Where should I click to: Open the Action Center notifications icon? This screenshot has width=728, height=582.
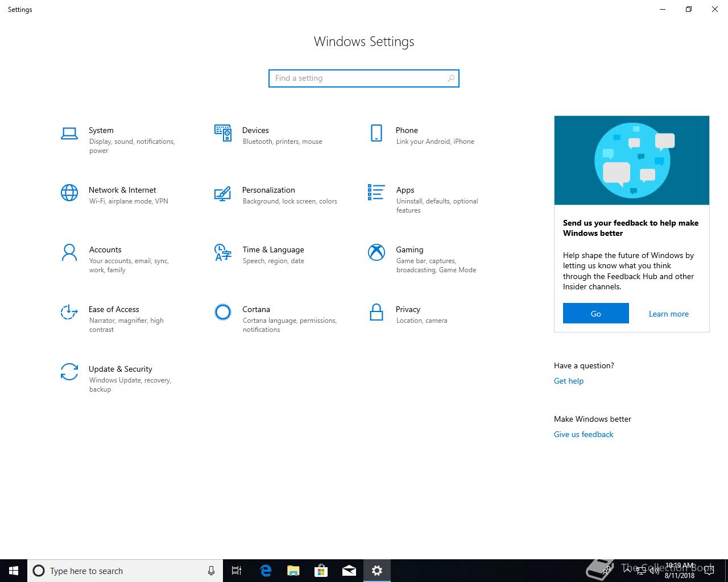pyautogui.click(x=709, y=571)
